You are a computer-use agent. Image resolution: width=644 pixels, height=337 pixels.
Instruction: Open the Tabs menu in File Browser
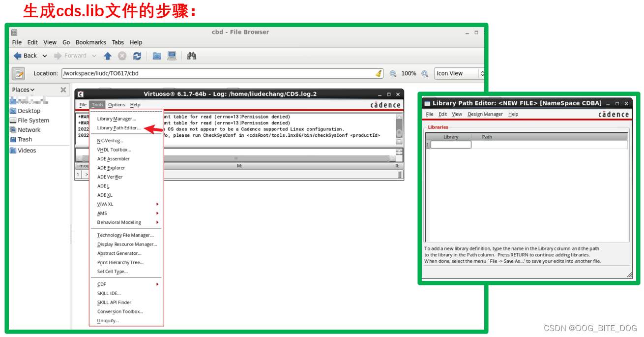point(118,42)
